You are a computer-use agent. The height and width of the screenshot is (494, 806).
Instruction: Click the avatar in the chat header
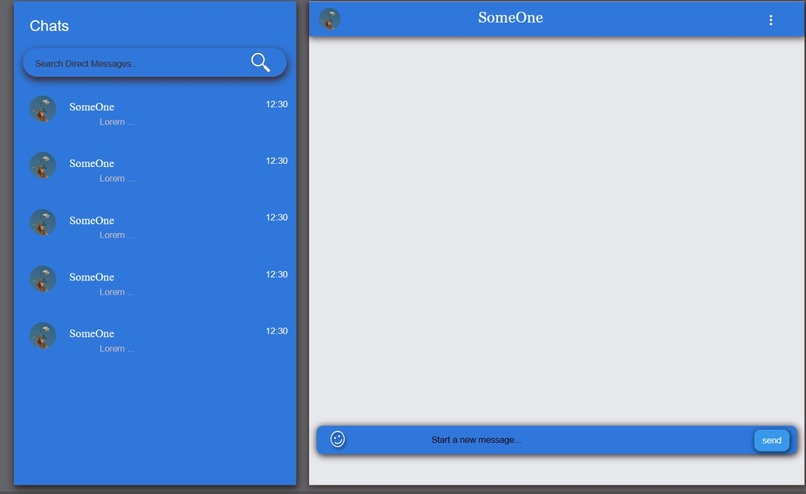(x=329, y=19)
